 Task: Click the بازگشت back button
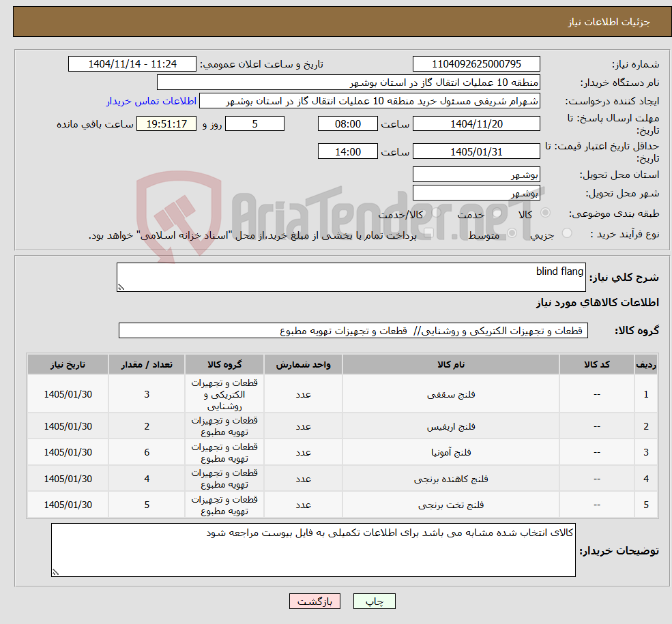[x=315, y=601]
